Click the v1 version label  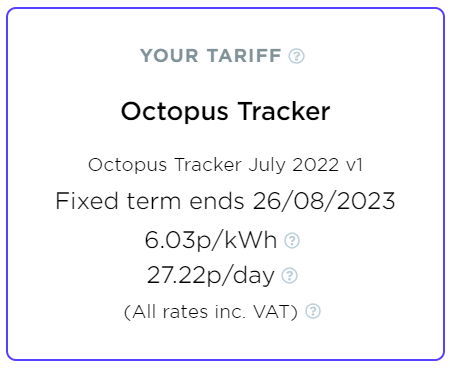click(354, 165)
